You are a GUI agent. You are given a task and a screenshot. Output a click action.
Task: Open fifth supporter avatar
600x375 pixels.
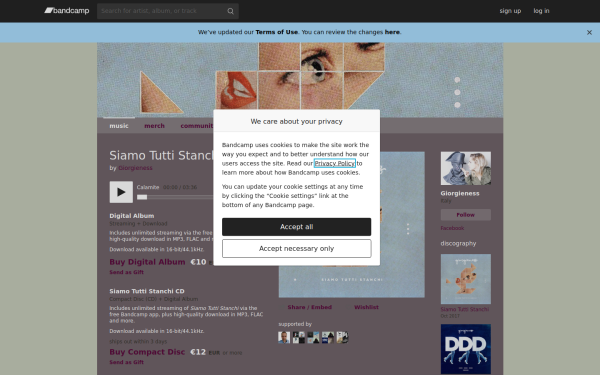click(x=342, y=338)
